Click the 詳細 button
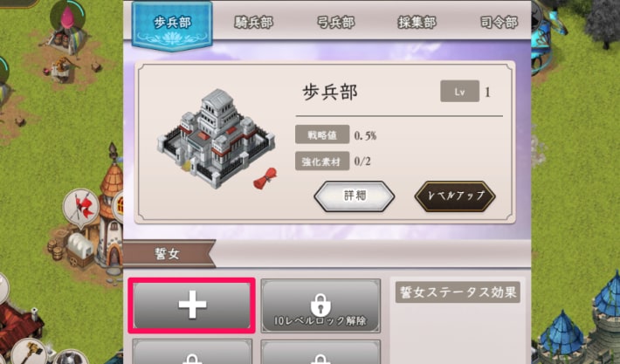The width and height of the screenshot is (620, 364). click(355, 196)
